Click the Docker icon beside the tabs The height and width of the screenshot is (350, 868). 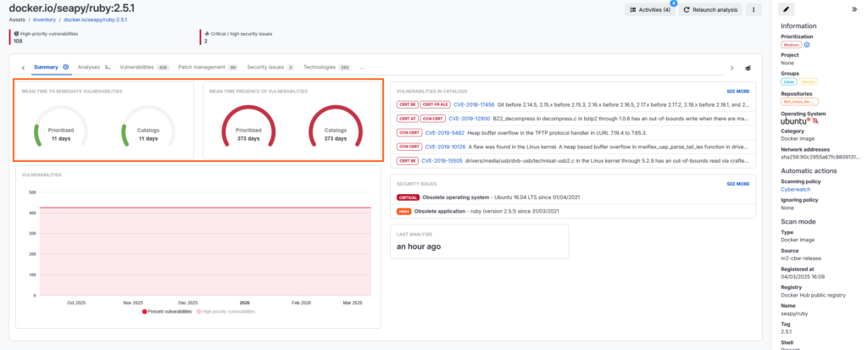(x=747, y=67)
